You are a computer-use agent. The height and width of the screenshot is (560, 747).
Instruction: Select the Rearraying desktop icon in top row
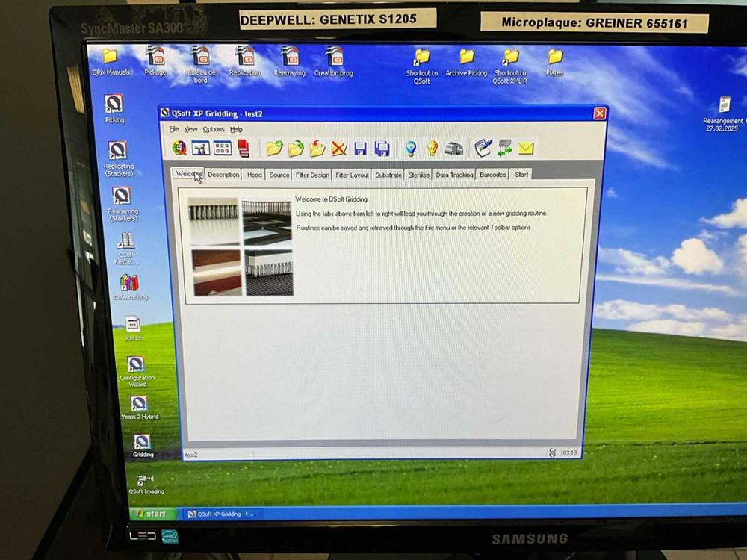pos(289,61)
